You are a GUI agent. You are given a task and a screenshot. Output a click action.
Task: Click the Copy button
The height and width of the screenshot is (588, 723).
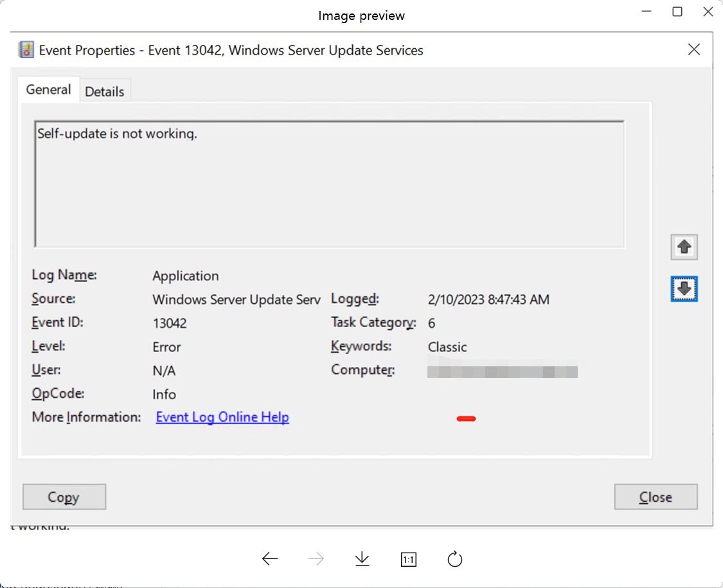pos(64,497)
